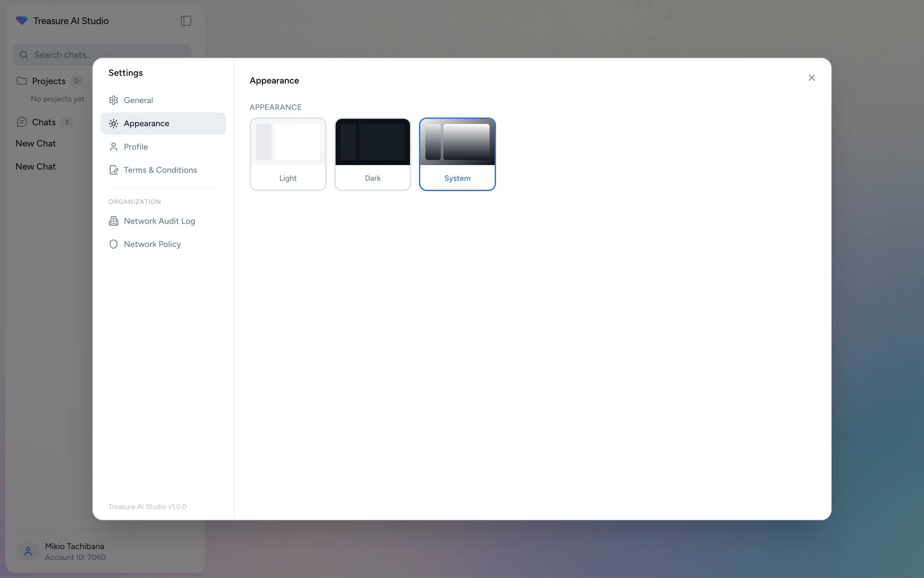The image size is (924, 578).
Task: Click the Network Policy shield icon
Action: 113,244
